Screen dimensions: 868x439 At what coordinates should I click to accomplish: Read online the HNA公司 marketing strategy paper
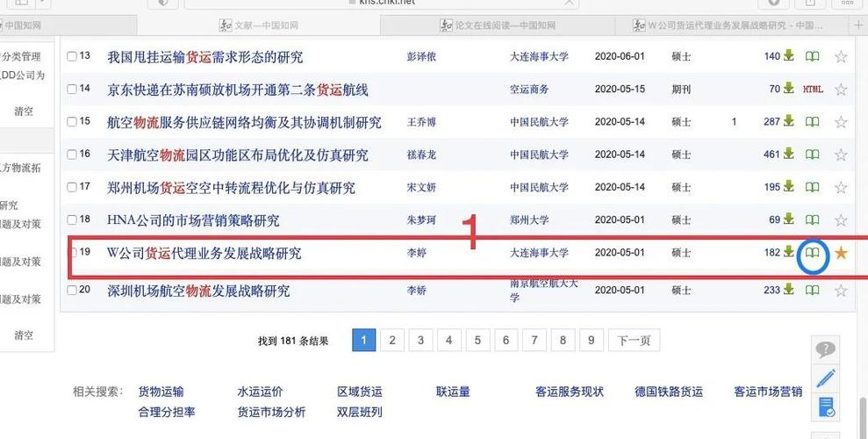click(813, 219)
